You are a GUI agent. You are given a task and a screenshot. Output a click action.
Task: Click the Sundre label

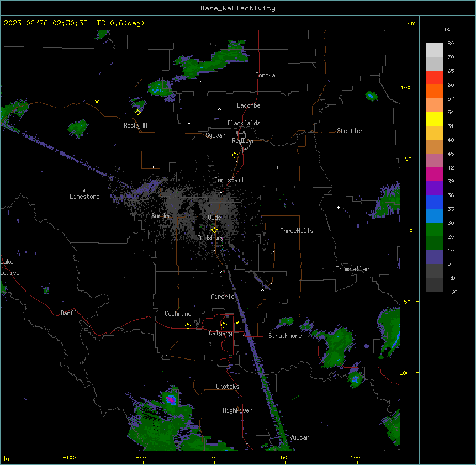tap(161, 216)
